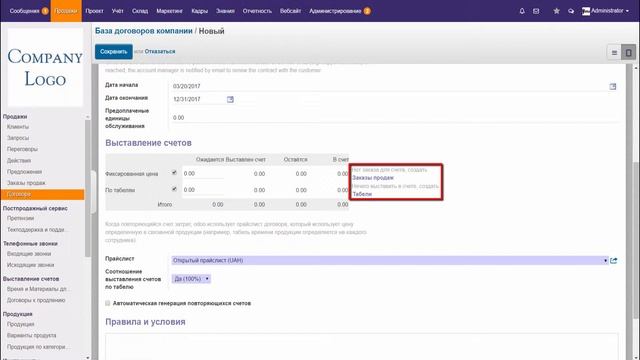Click the Дата окончания input field
The width and height of the screenshot is (640, 360).
click(x=199, y=99)
